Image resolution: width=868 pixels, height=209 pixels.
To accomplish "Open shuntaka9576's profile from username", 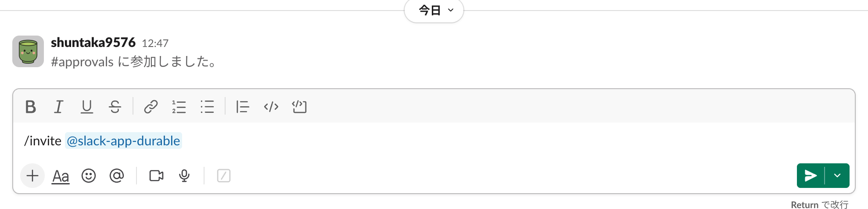I will (93, 43).
